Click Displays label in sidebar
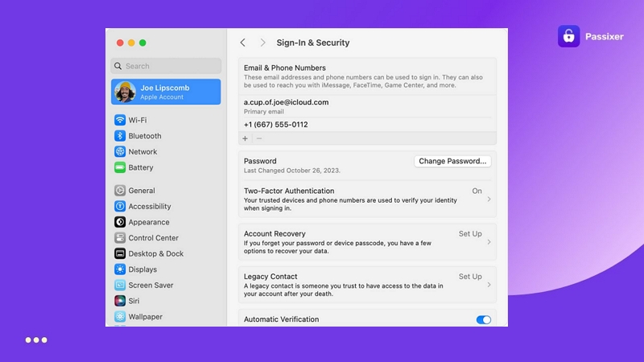This screenshot has height=362, width=644. 142,269
